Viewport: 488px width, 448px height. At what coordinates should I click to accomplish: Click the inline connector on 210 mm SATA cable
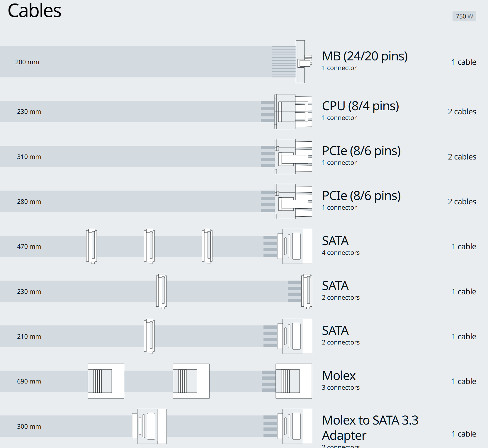(x=149, y=336)
